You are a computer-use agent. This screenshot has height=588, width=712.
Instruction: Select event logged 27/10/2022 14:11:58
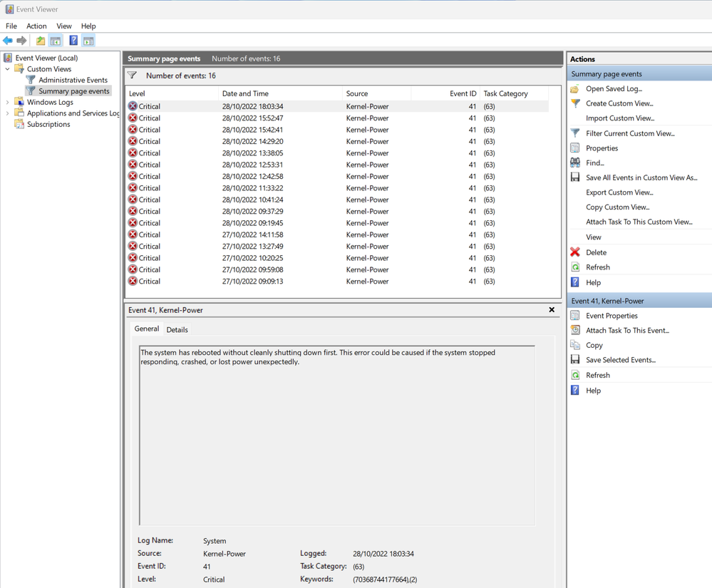point(337,234)
